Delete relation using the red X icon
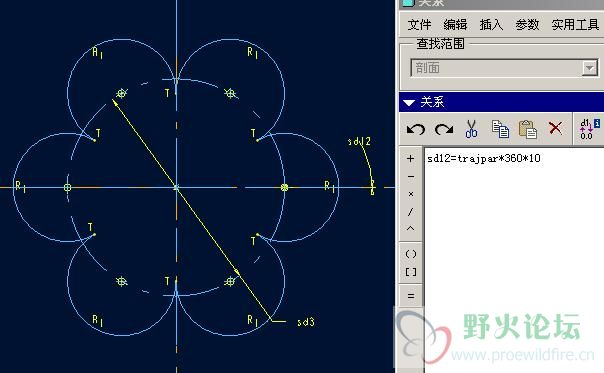 click(x=555, y=128)
